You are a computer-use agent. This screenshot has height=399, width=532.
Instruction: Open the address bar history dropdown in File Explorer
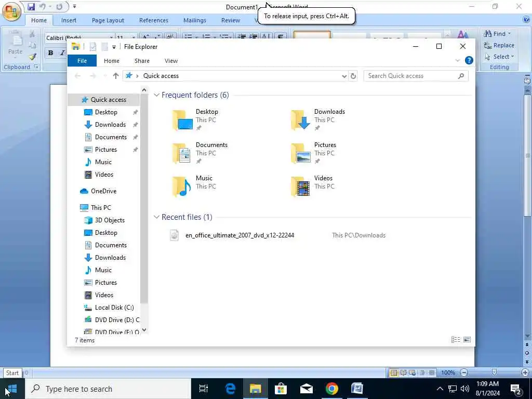pyautogui.click(x=344, y=76)
